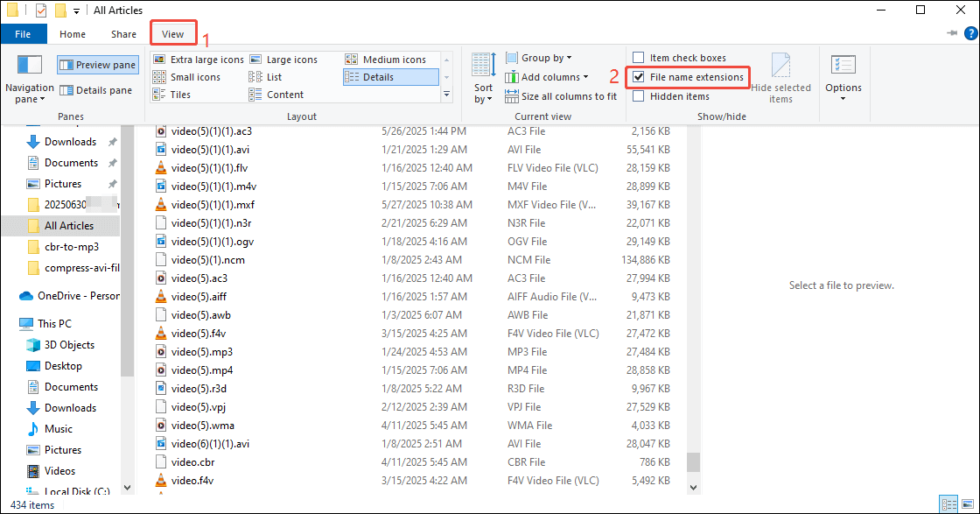980x514 pixels.
Task: Click Size all columns to fit
Action: click(x=561, y=96)
